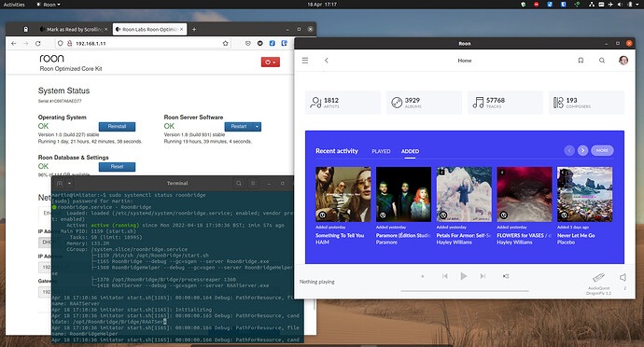This screenshot has width=644, height=347.
Task: Open the Roon hamburger navigation menu
Action: [x=305, y=61]
